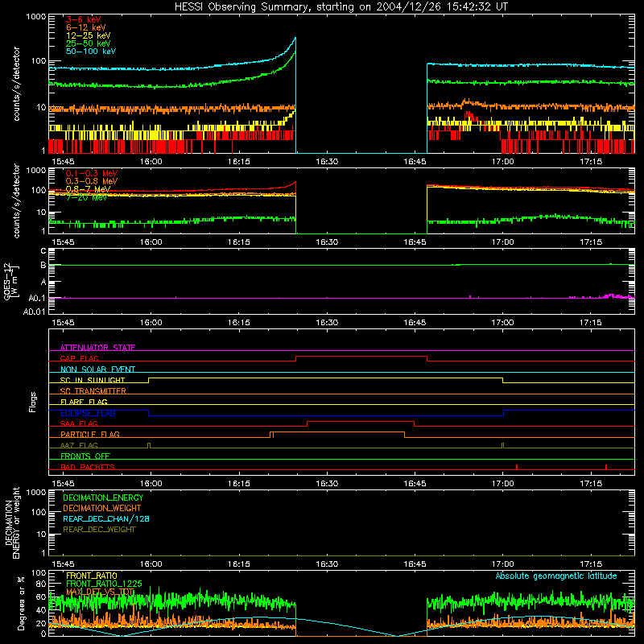Select the orange 6-12 keV legend label
644x644 pixels.
click(86, 27)
